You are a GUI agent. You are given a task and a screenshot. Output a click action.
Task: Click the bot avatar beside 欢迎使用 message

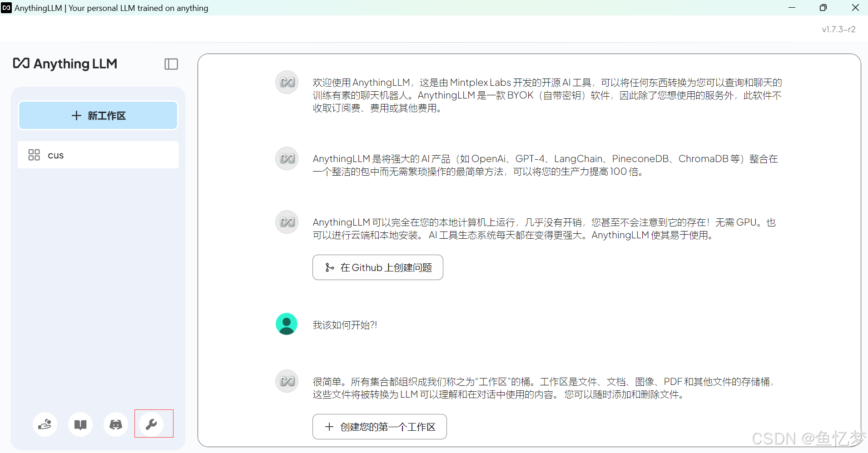(287, 82)
